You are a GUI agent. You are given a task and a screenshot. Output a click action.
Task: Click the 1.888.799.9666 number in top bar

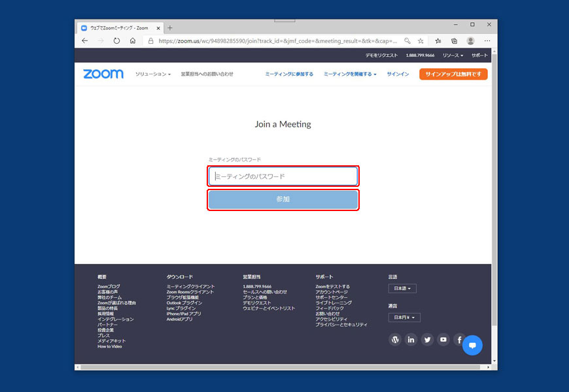tap(421, 56)
